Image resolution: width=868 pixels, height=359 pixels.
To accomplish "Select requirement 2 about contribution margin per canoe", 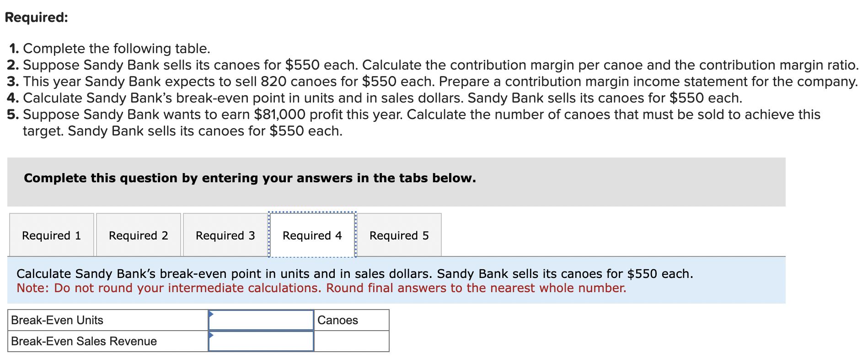I will click(x=434, y=65).
